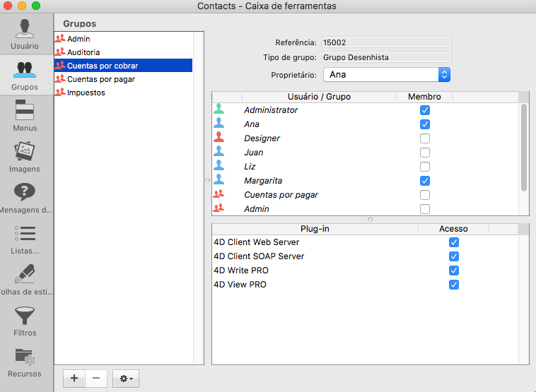The height and width of the screenshot is (392, 536).
Task: Select the Admin group in list
Action: (x=124, y=39)
